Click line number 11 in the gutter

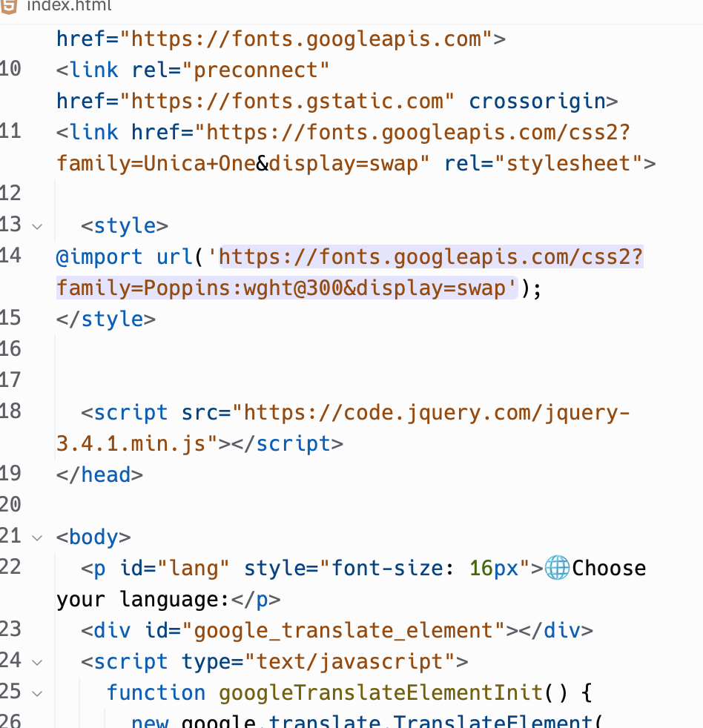pos(10,131)
